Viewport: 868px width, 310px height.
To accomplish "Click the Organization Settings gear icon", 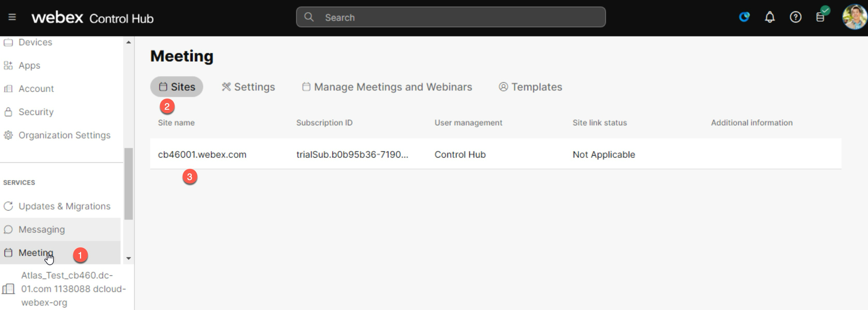I will [9, 135].
